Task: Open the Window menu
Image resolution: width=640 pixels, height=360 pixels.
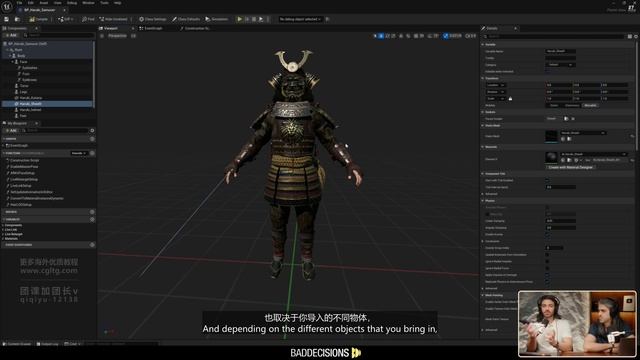Action: coord(88,3)
